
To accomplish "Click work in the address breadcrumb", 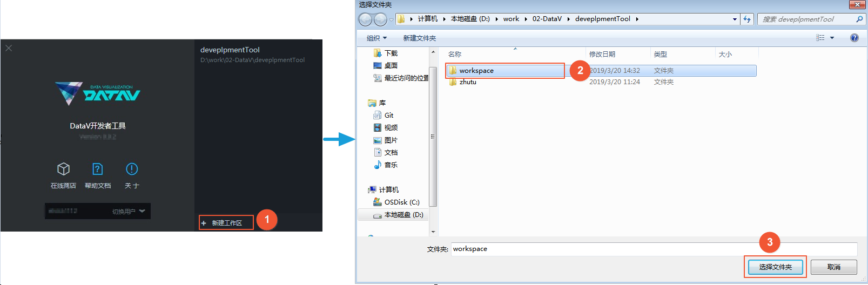I will (x=511, y=19).
